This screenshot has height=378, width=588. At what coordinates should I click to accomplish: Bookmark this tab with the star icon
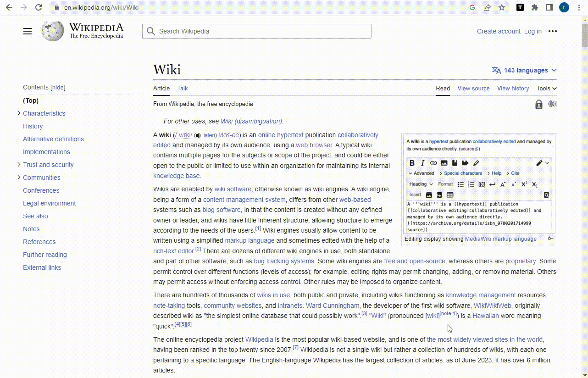502,7
